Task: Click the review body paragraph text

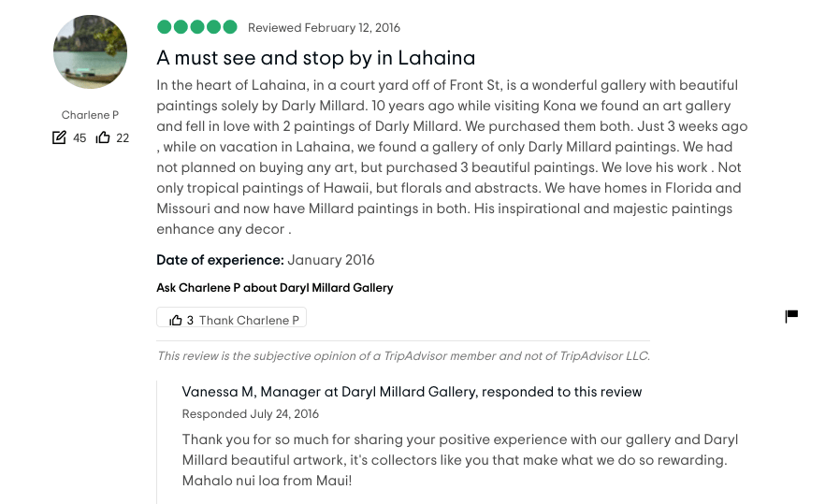Action: pos(452,157)
